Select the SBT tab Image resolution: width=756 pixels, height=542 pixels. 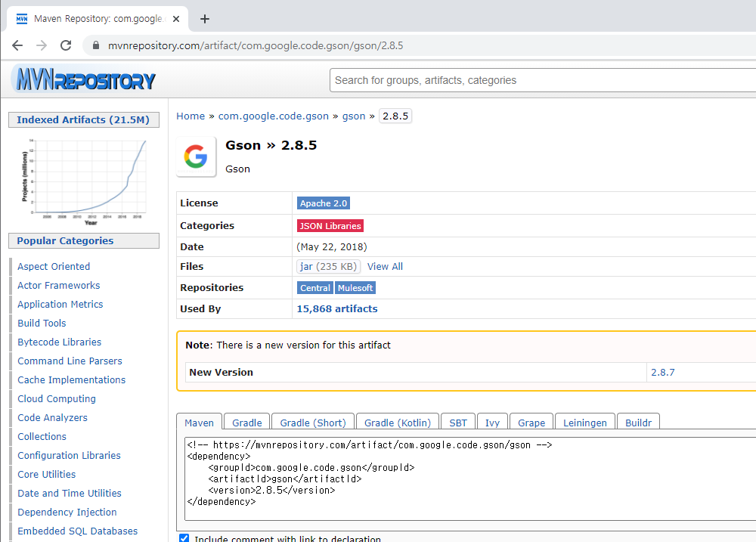click(458, 423)
